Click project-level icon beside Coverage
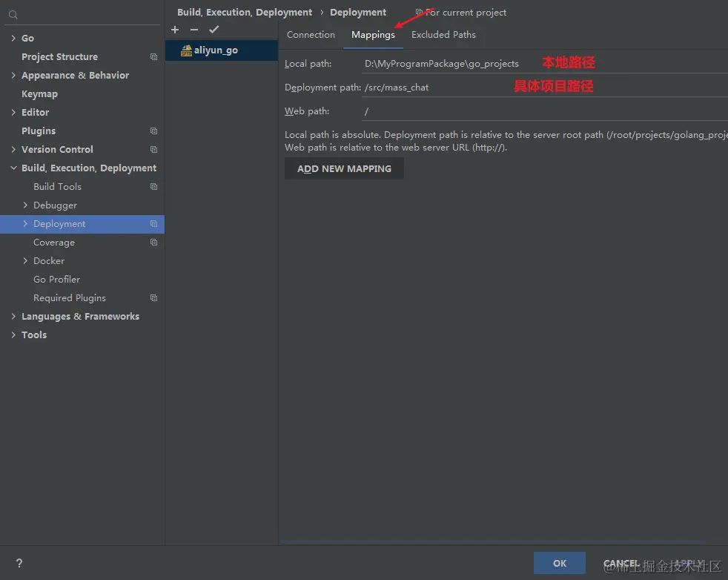Viewport: 728px width, 580px height. (x=153, y=243)
